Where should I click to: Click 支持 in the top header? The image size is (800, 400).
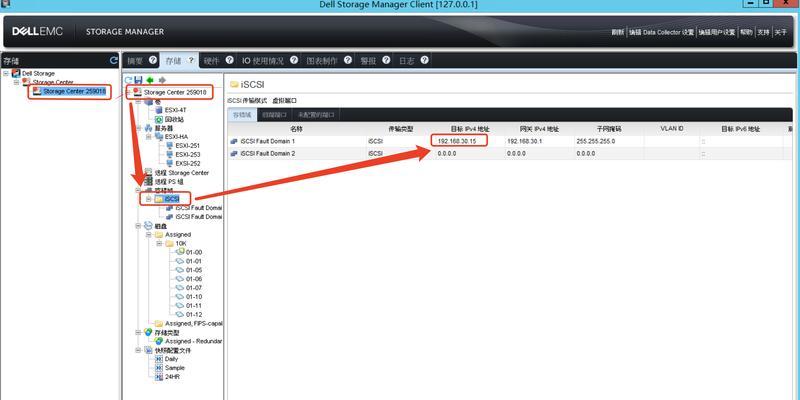coord(763,32)
